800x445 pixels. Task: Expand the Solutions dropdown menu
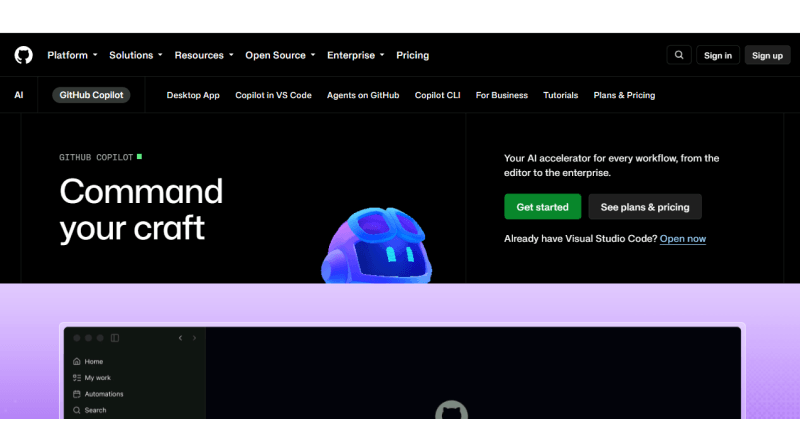pos(136,55)
